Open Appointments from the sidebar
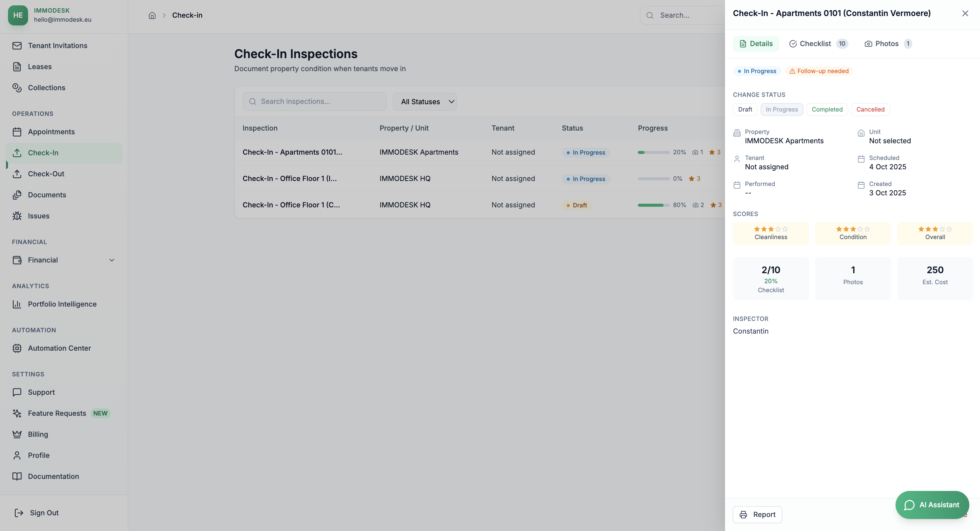 [51, 132]
